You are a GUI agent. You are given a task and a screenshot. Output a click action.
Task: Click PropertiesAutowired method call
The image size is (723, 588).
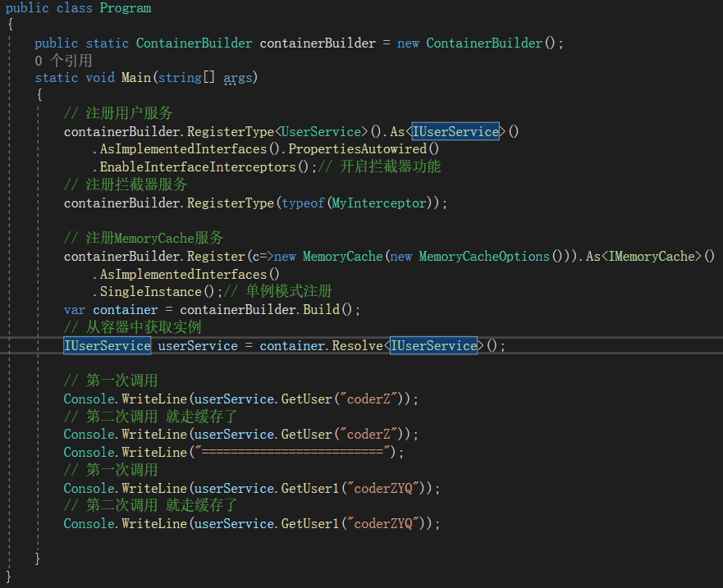(x=357, y=148)
